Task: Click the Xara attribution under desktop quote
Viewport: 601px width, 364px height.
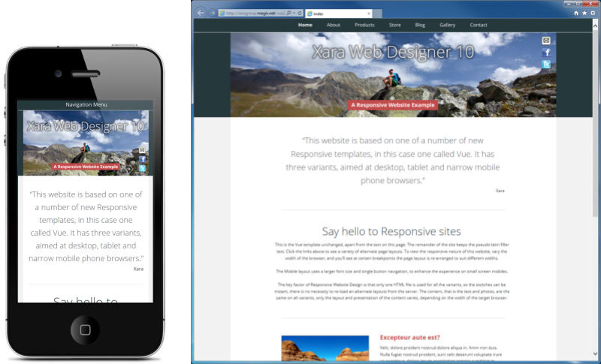Action: (x=500, y=191)
